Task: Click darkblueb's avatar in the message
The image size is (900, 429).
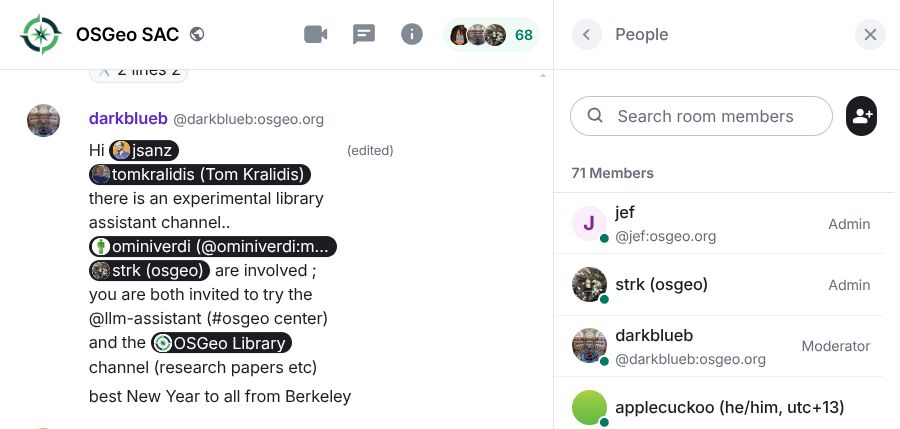Action: click(43, 120)
